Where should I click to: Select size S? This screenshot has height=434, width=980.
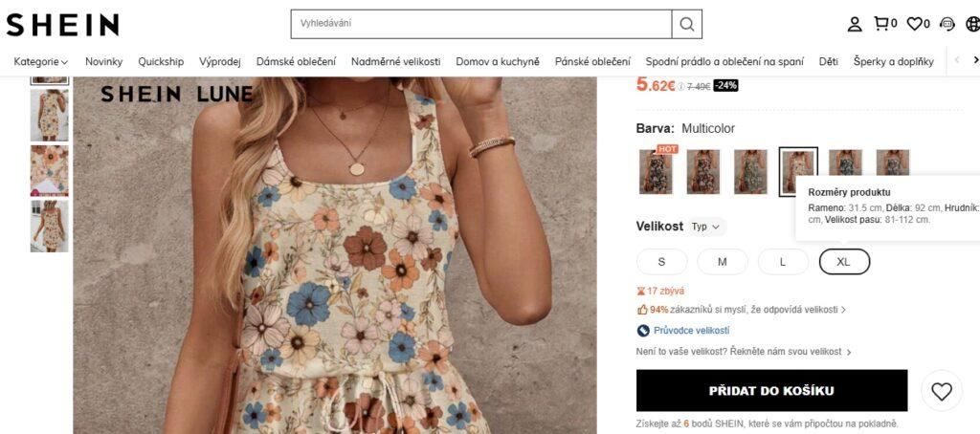661,262
